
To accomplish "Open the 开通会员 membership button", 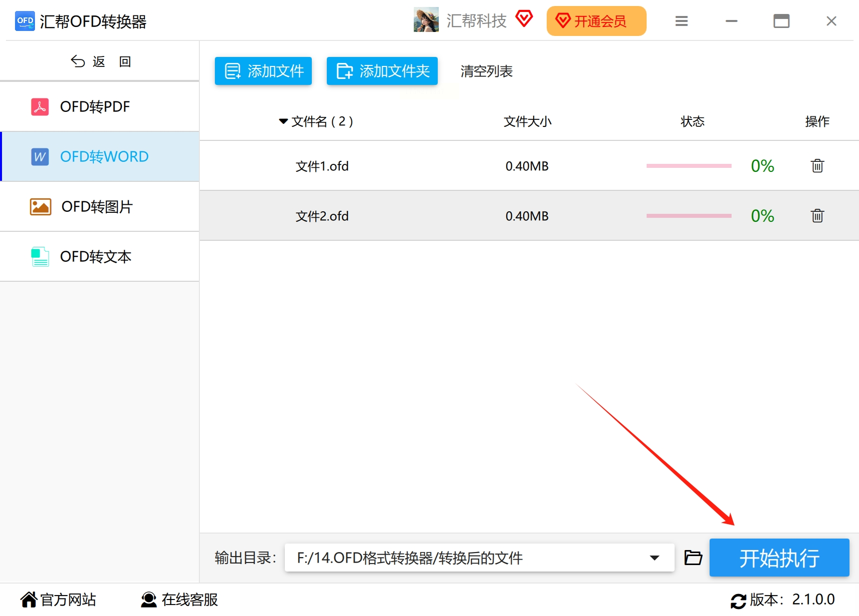I will tap(596, 21).
